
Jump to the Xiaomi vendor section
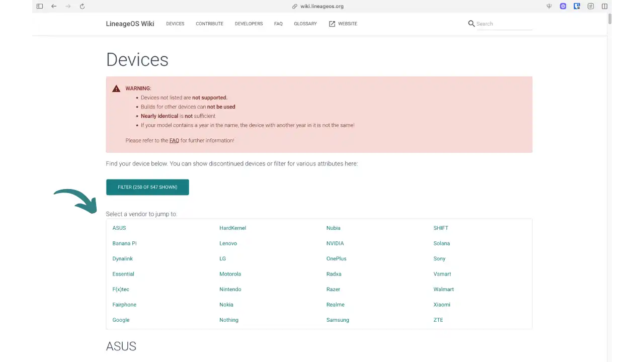pyautogui.click(x=442, y=305)
